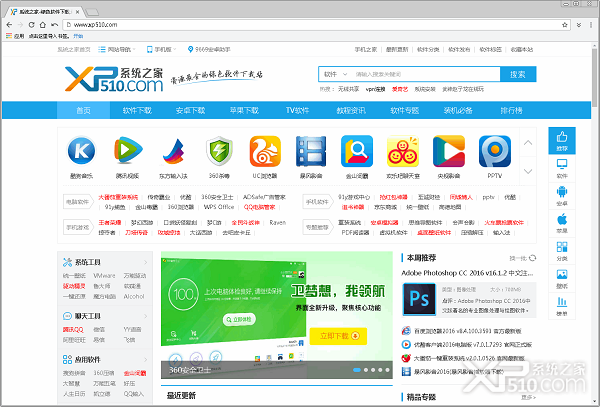Open the blue film strip player icon
Viewport: 600px width, 407px height.
311,151
